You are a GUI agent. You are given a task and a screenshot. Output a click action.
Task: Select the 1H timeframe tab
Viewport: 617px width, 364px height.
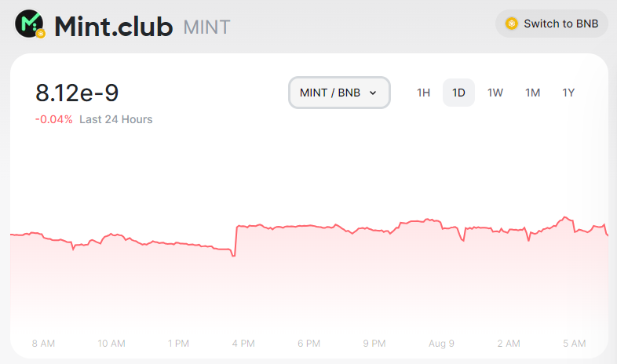(423, 93)
